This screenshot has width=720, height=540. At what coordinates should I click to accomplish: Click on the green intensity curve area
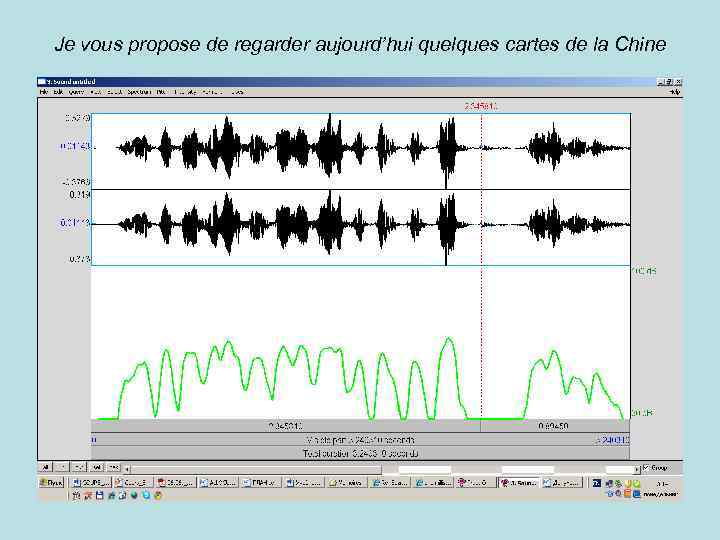(360, 343)
